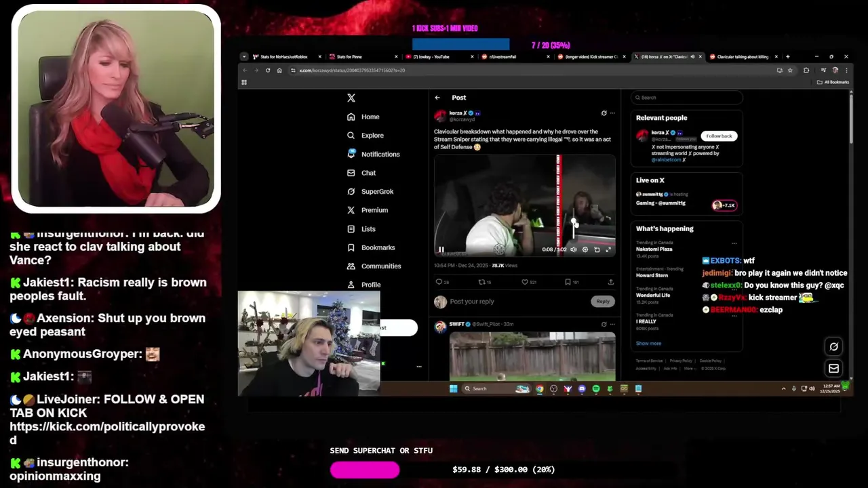Click the browser home icon
This screenshot has width=868, height=488.
click(x=279, y=70)
